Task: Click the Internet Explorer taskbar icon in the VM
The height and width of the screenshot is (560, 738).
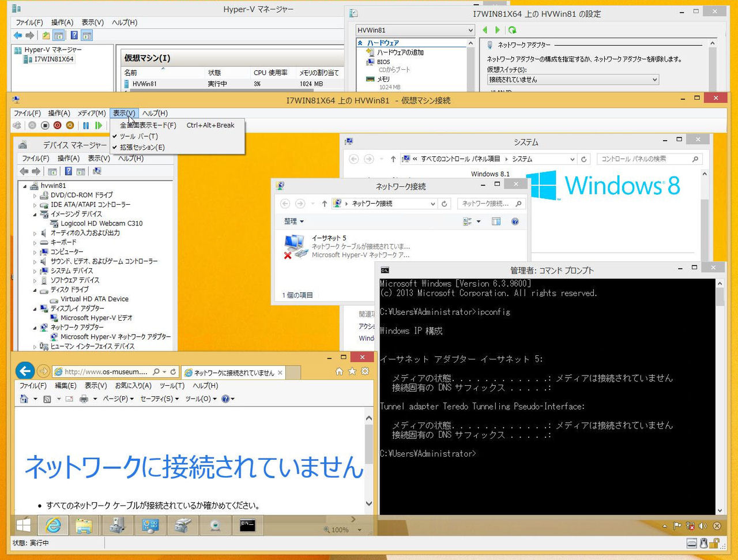Action: [53, 525]
